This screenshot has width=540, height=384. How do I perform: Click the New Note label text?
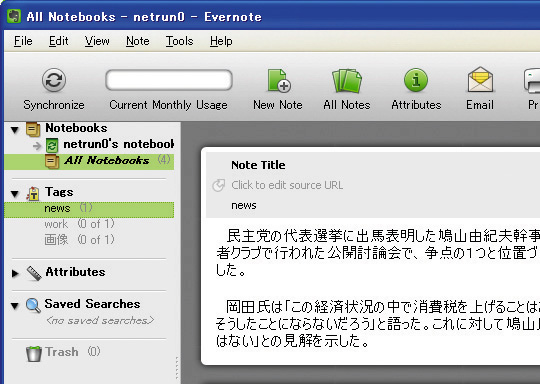278,105
